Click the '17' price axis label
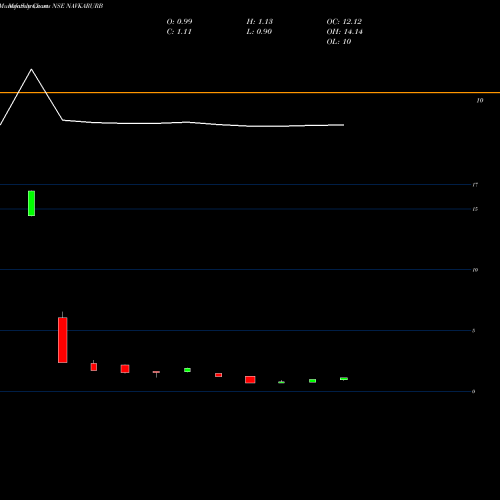 (x=475, y=185)
